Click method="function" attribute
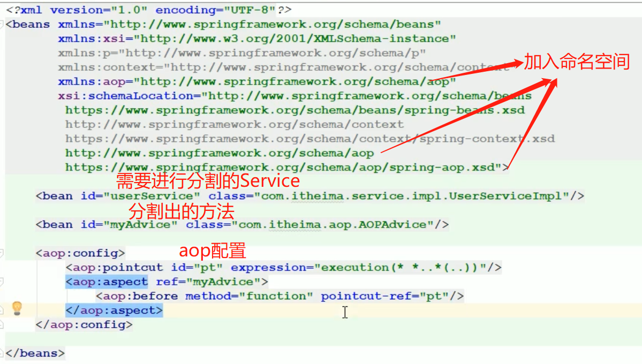The width and height of the screenshot is (642, 364). 249,296
